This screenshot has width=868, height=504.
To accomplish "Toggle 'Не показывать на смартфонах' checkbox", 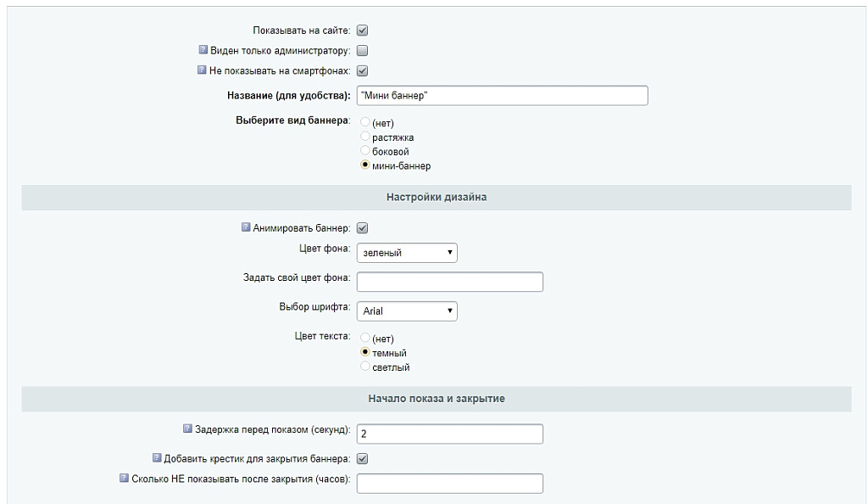I will 362,71.
